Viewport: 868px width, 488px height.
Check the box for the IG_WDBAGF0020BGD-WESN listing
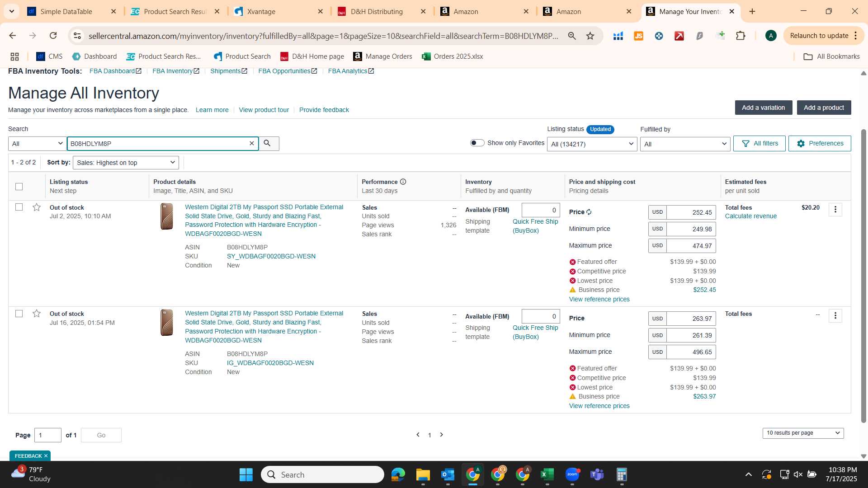[19, 313]
